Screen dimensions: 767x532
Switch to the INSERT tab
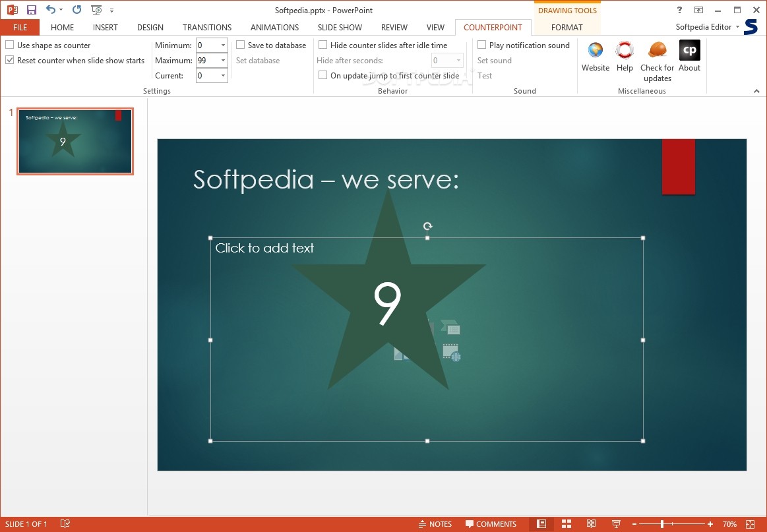click(105, 28)
